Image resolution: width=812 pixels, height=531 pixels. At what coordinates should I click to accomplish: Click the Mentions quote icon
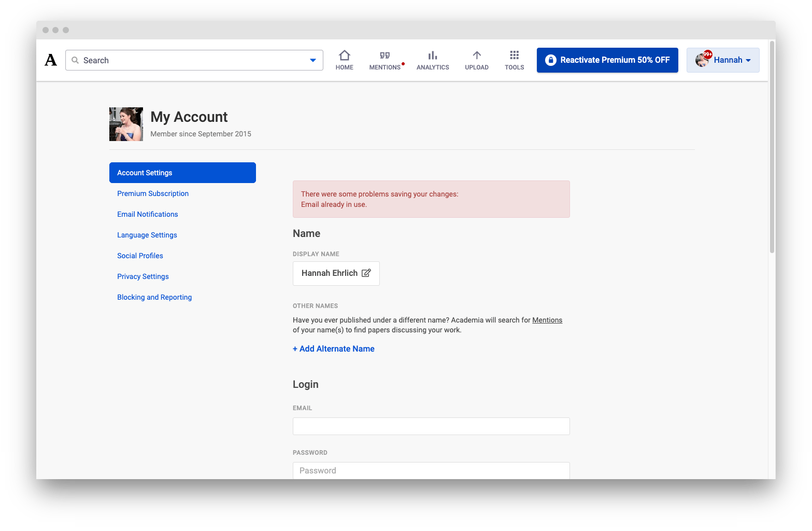(x=384, y=55)
